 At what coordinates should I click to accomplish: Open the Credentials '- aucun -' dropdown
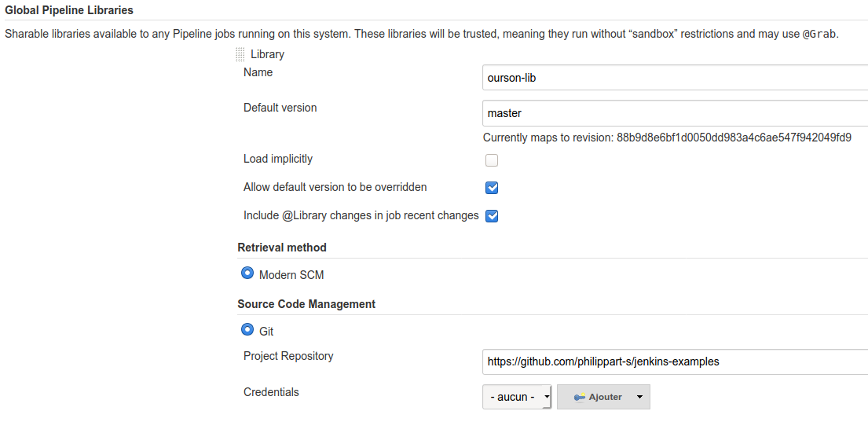point(517,397)
